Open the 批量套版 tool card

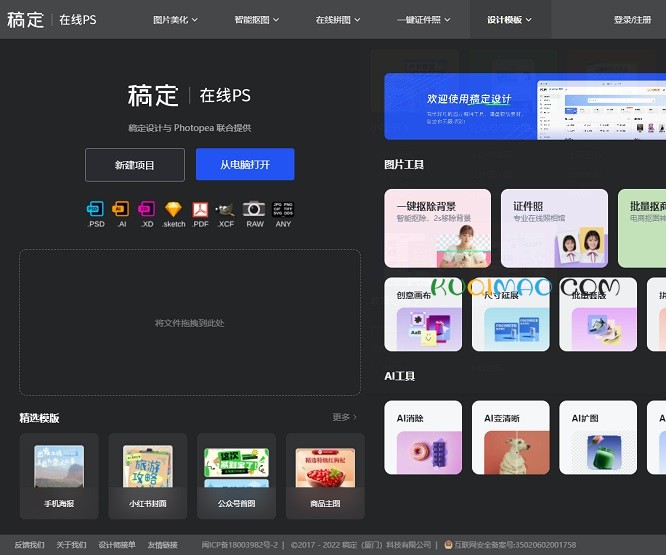pyautogui.click(x=598, y=315)
